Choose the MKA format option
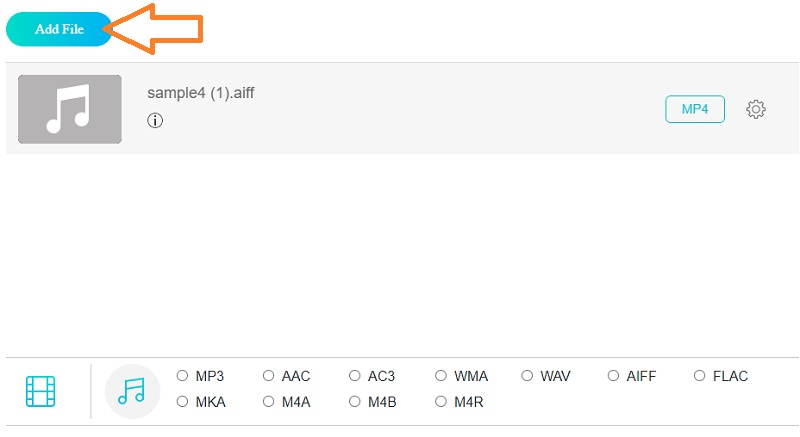 click(x=182, y=402)
